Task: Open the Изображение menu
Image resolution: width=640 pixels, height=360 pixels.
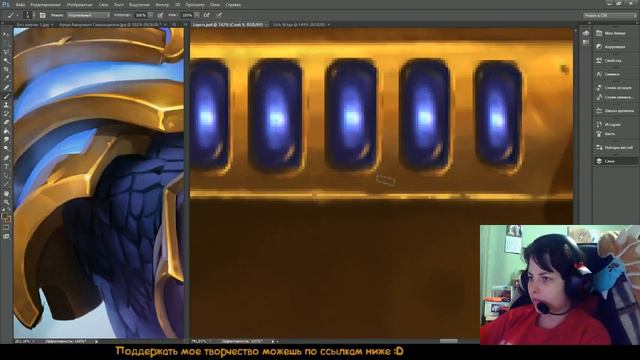Action: 80,5
